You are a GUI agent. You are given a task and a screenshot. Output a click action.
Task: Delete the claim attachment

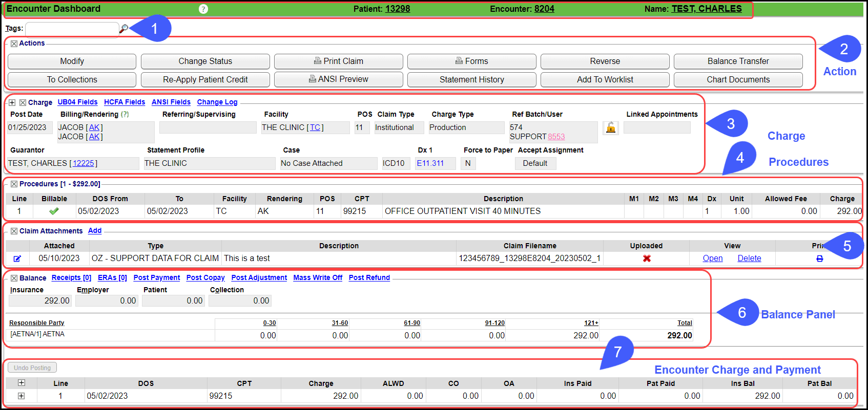pyautogui.click(x=749, y=258)
